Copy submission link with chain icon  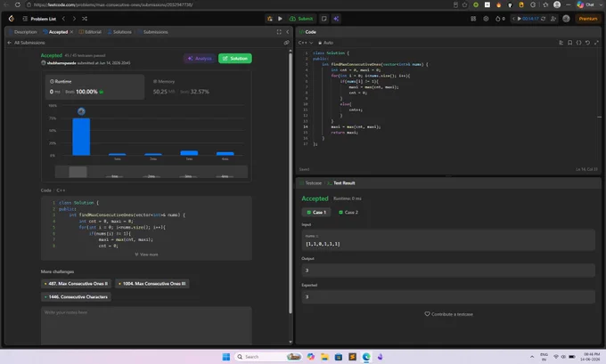click(x=286, y=43)
